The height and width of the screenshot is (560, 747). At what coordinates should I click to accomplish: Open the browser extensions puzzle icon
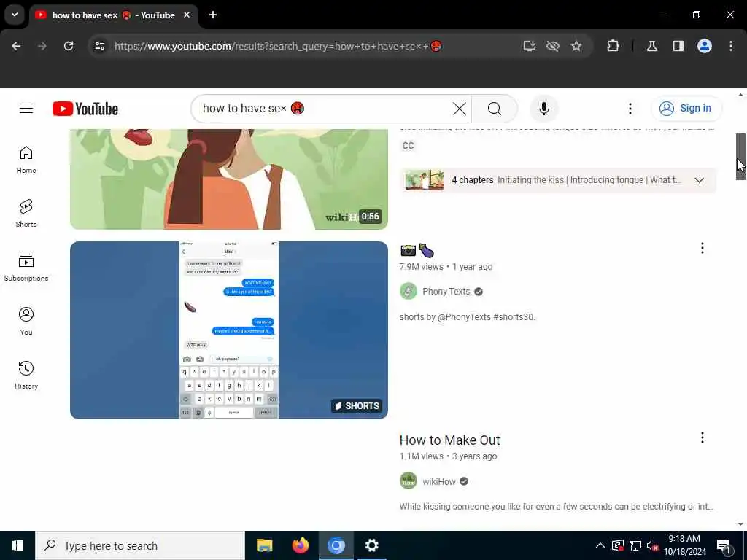613,46
